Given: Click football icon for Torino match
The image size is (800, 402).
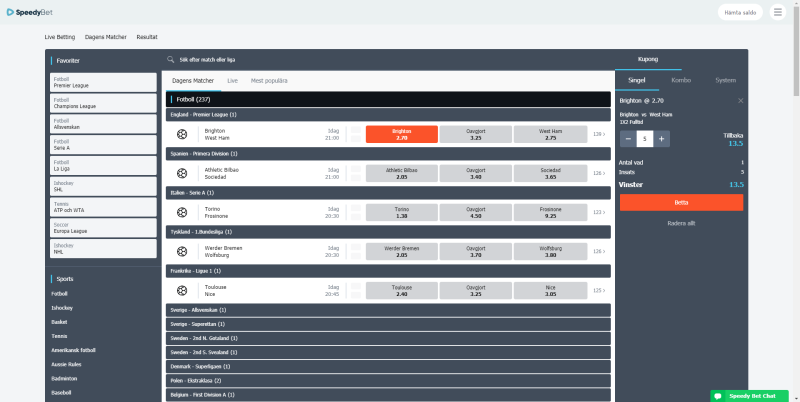Looking at the screenshot, I should (x=182, y=212).
